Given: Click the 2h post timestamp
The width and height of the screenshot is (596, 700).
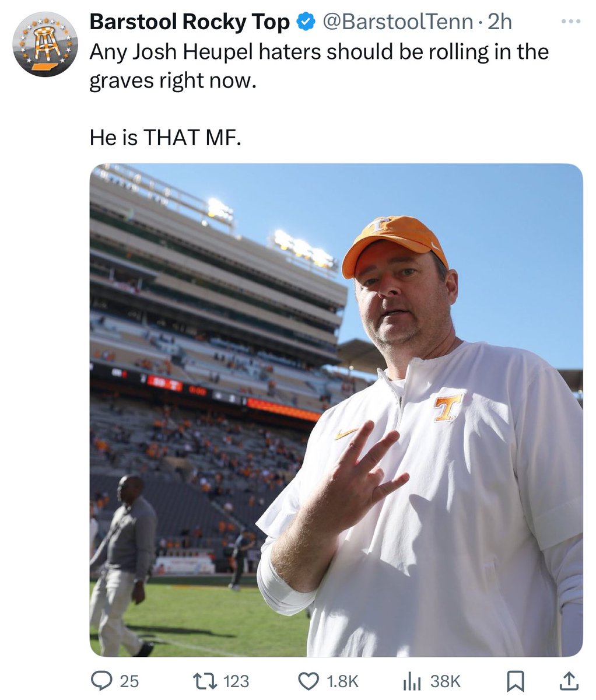Looking at the screenshot, I should pyautogui.click(x=500, y=22).
